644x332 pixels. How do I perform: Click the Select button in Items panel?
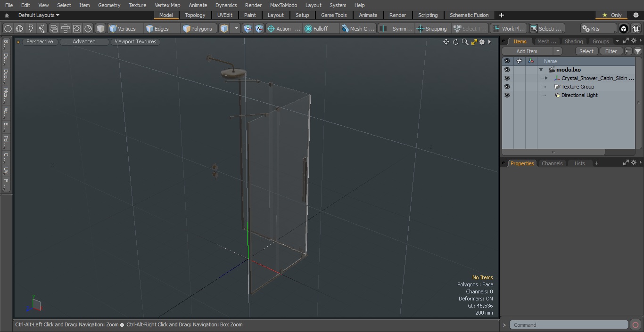[586, 51]
